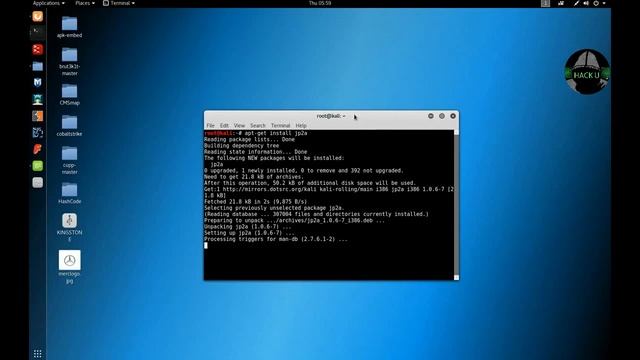640x360 pixels.
Task: Open the BeEF red icon in dock
Action: coord(38,149)
